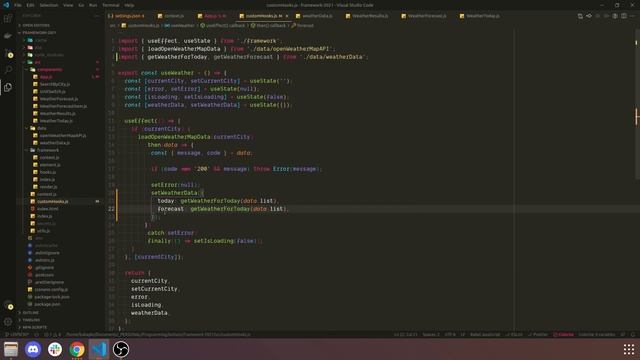Close the customHooks.js tab
Image resolution: width=640 pixels, height=360 pixels.
tap(287, 16)
